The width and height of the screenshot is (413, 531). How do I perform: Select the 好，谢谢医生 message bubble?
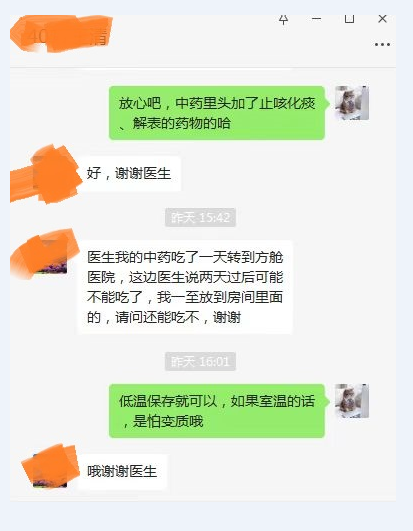point(129,173)
